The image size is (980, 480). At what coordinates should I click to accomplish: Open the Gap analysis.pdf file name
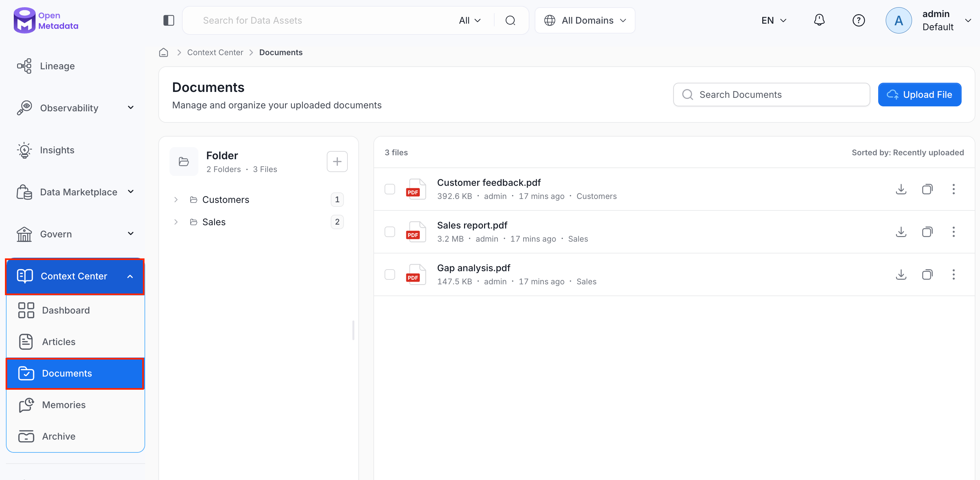(473, 268)
